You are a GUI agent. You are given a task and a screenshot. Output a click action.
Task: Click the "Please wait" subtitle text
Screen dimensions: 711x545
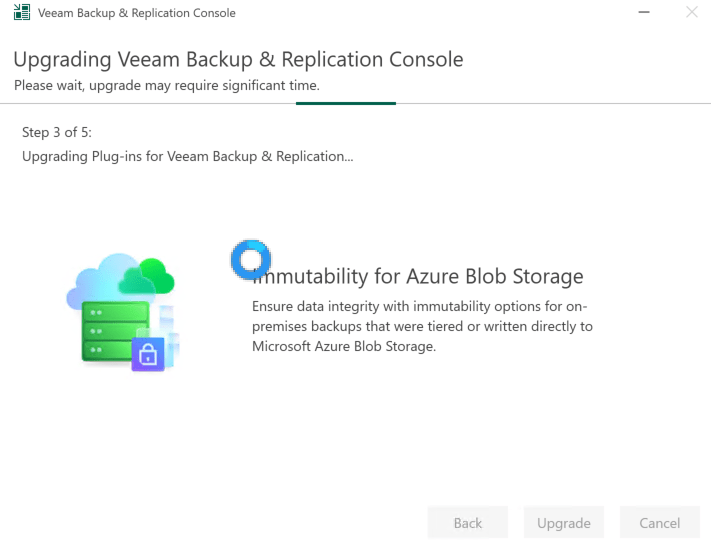point(166,85)
